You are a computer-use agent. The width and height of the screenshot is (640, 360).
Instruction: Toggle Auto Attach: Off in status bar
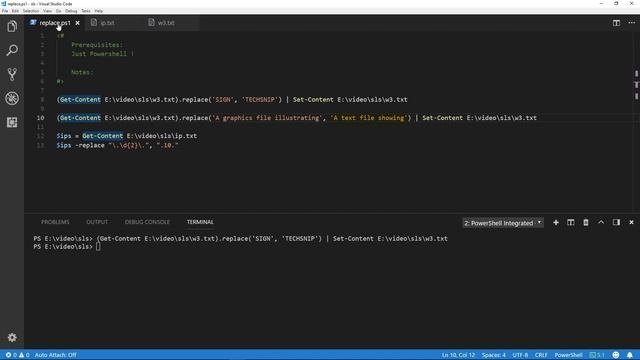56,355
